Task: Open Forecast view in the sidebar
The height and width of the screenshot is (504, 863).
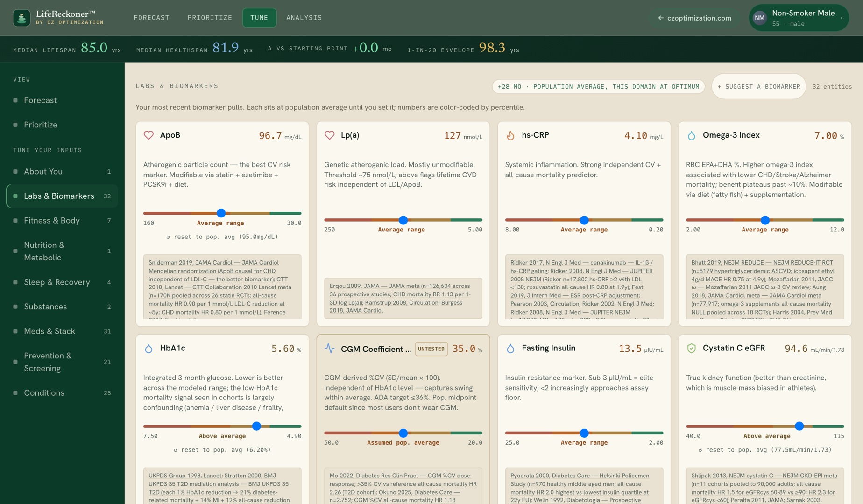Action: point(62,100)
